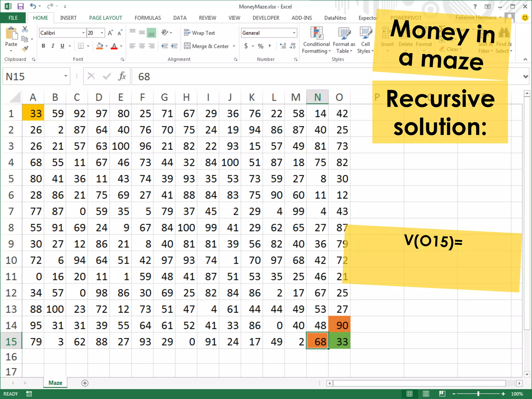Open Cell Styles gallery

point(365,40)
